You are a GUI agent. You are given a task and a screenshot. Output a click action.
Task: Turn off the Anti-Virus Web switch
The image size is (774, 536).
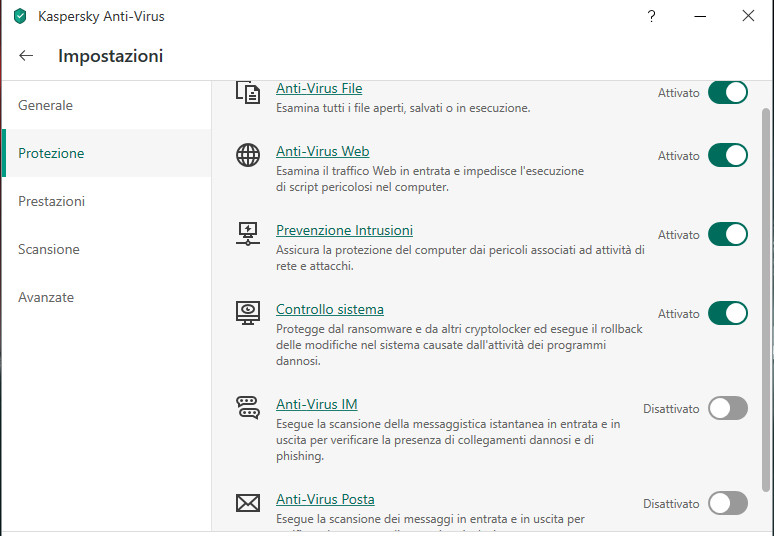(727, 155)
